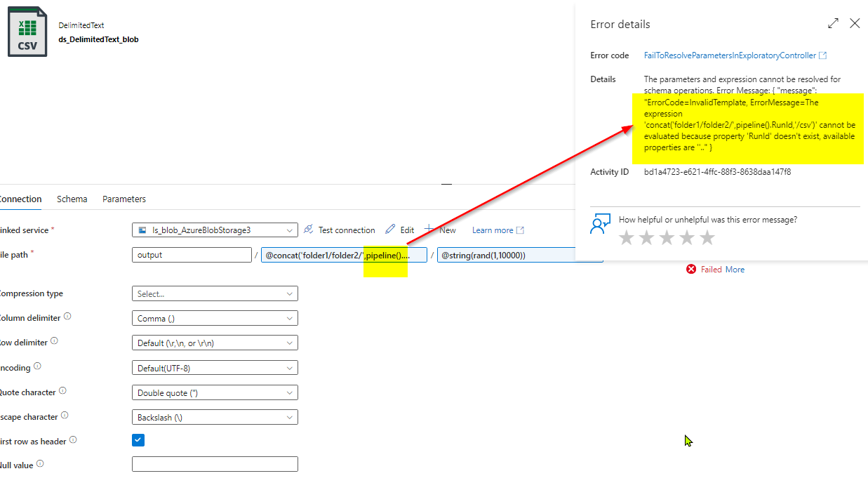
Task: Click the @concat folder path field
Action: [344, 255]
